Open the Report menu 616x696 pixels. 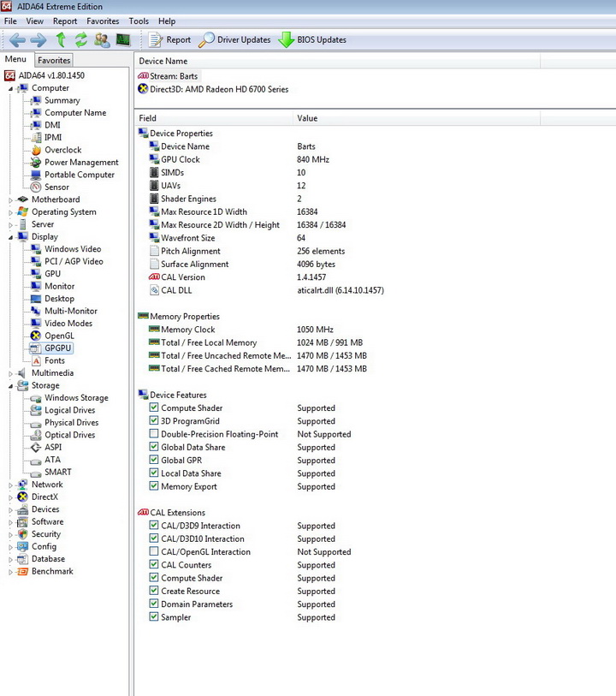65,21
